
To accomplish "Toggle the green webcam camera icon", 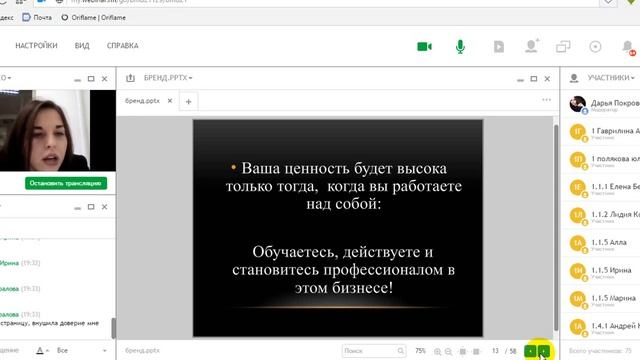I will (x=424, y=47).
